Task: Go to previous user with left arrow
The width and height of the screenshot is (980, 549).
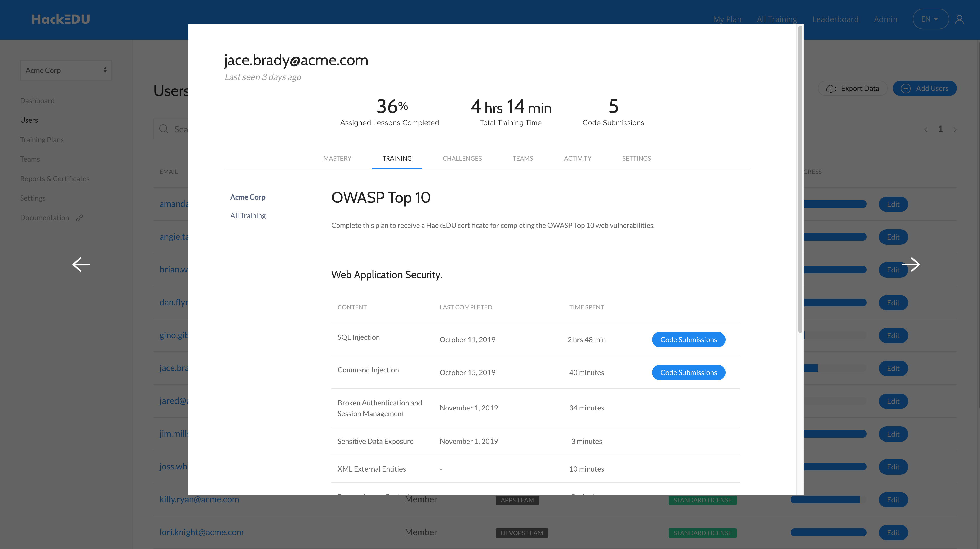Action: [x=81, y=264]
